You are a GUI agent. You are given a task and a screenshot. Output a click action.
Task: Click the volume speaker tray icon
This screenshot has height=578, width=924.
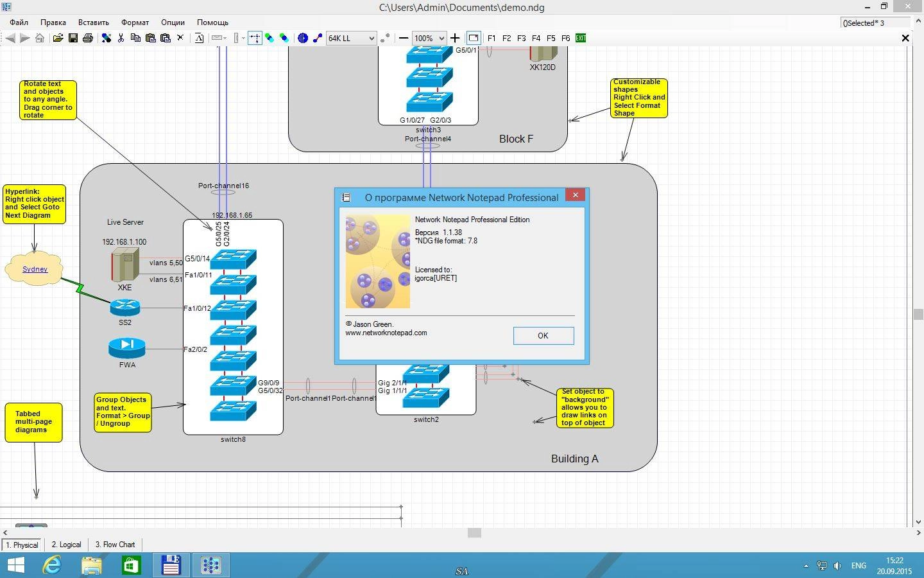tap(837, 566)
